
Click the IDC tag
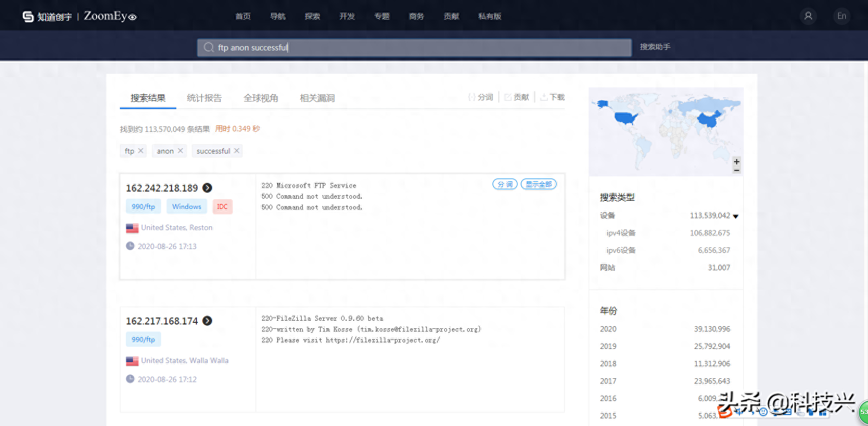point(222,207)
